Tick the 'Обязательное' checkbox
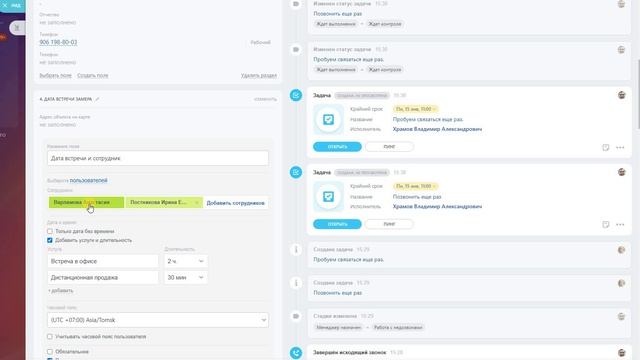The image size is (640, 360). [50, 351]
